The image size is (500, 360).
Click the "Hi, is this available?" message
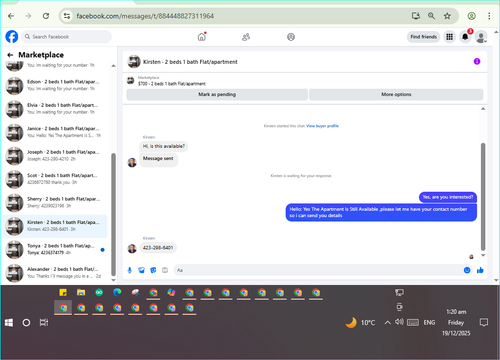tap(164, 146)
